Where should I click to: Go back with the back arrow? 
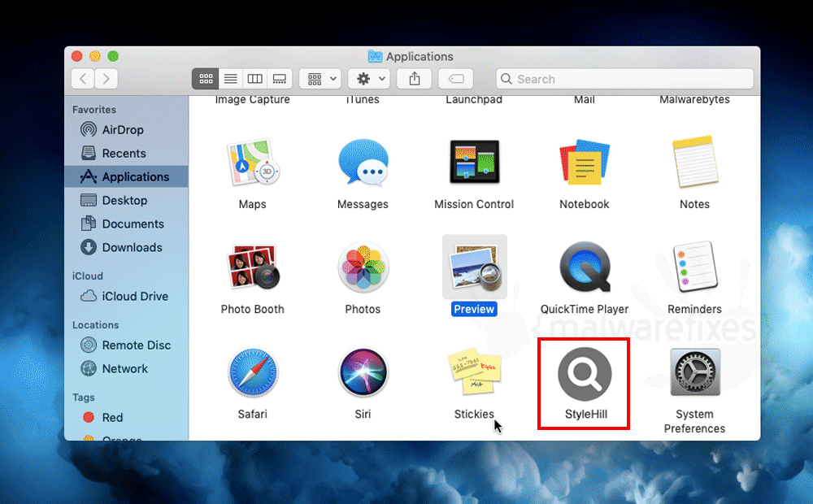click(83, 79)
